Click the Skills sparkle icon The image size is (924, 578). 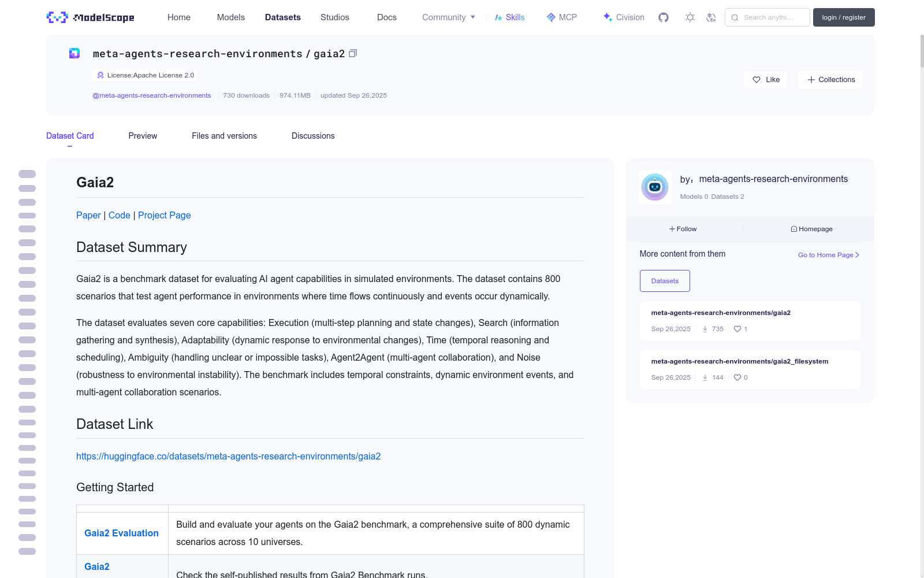tap(498, 17)
